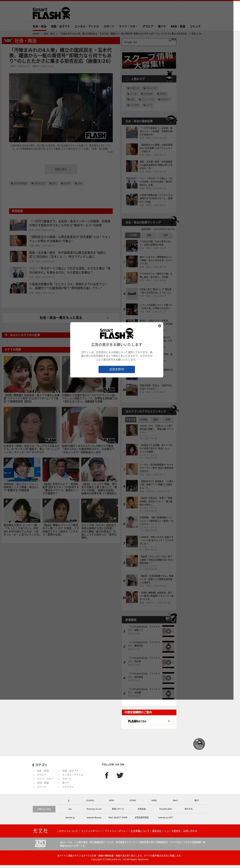Open the Facebook follow icon

(x=107, y=775)
